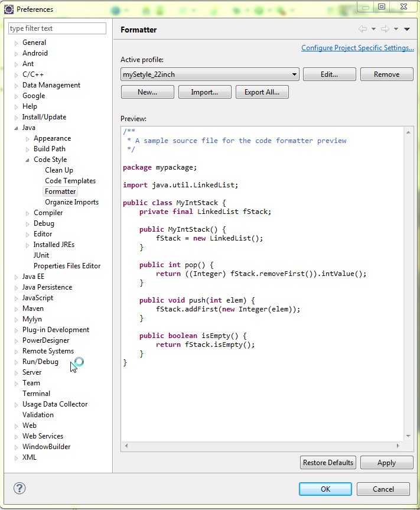
Task: Select the Mylyn tree item
Action: pyautogui.click(x=32, y=319)
